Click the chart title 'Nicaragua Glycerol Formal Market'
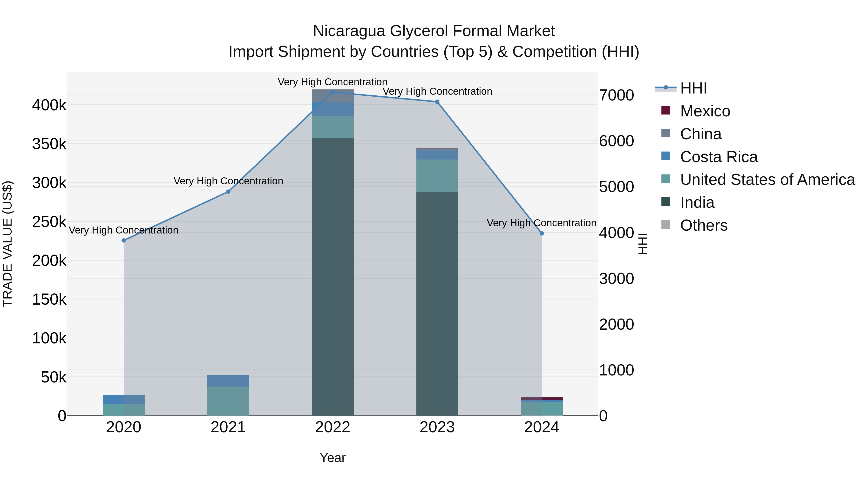 point(434,31)
